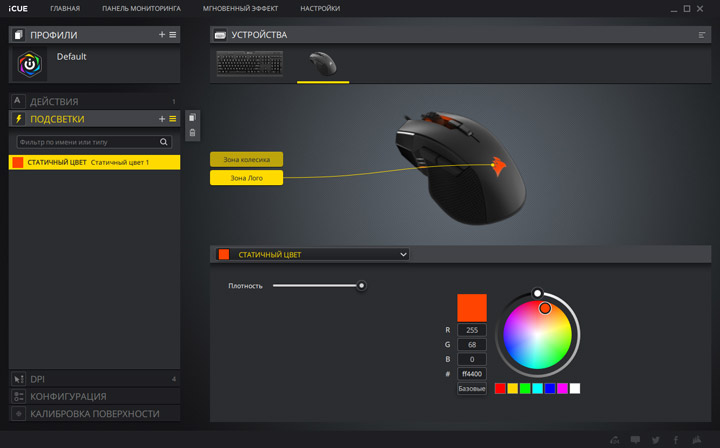Pick a color in the color wheel
Image resolution: width=720 pixels, height=448 pixels.
click(537, 335)
